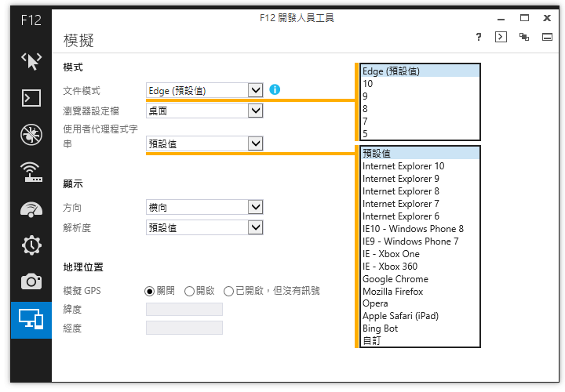Choose document mode 10 in list
This screenshot has width=565, height=392.
[x=420, y=84]
